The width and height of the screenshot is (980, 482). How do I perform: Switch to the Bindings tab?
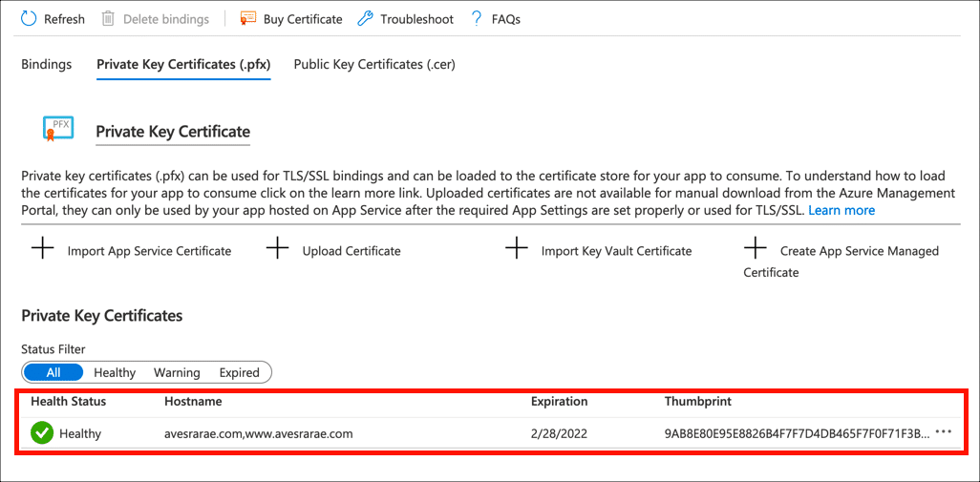[x=46, y=65]
